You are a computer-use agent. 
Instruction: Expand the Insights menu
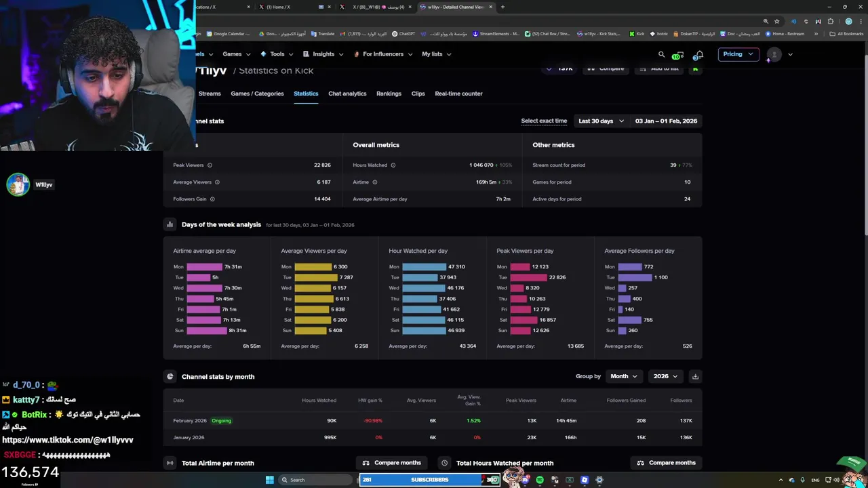tap(323, 54)
